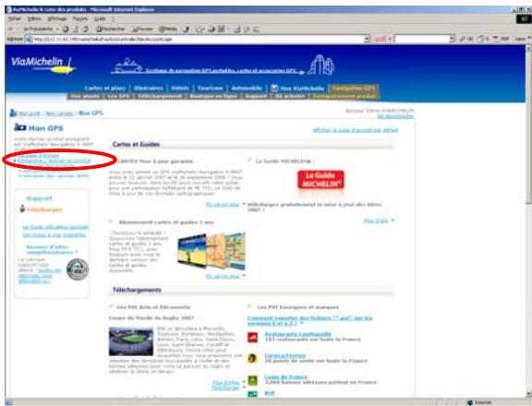Click the Mes carnets breadcrumb link
532x406 pixels.
(x=59, y=113)
